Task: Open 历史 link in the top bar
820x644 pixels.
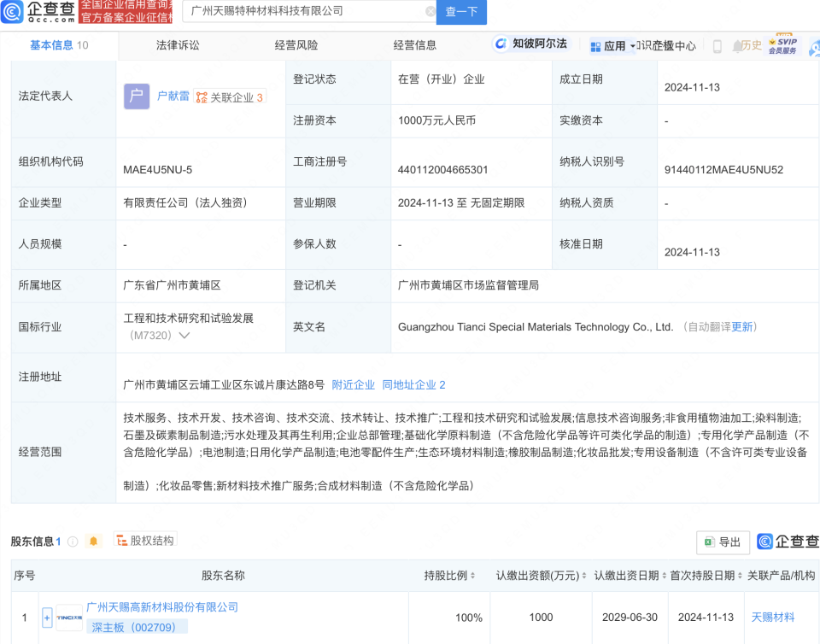Action: [x=752, y=45]
